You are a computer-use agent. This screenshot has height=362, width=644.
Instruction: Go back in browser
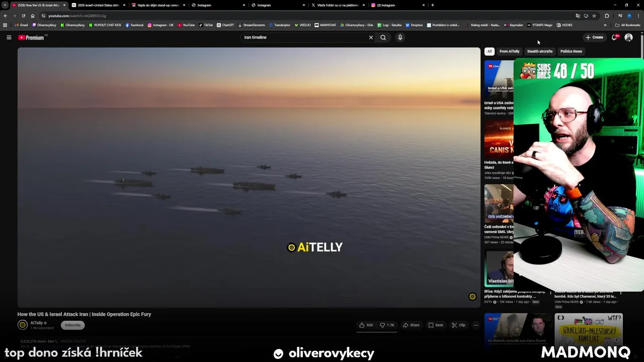pos(6,16)
